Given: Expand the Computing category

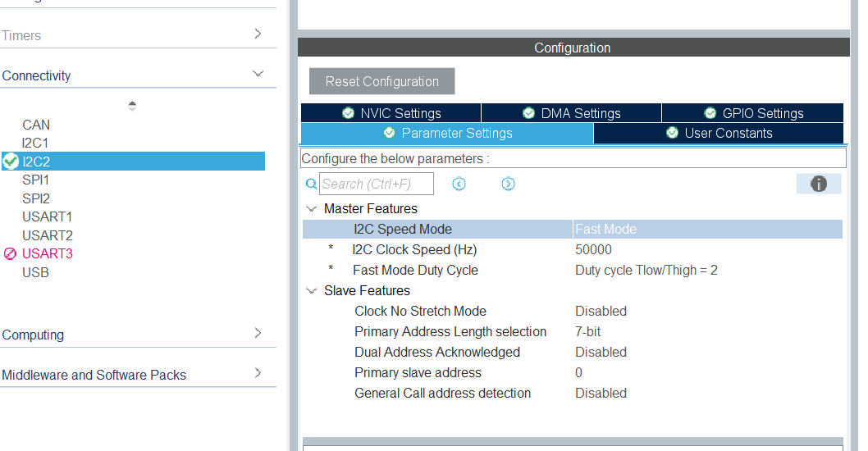Looking at the screenshot, I should (x=258, y=333).
